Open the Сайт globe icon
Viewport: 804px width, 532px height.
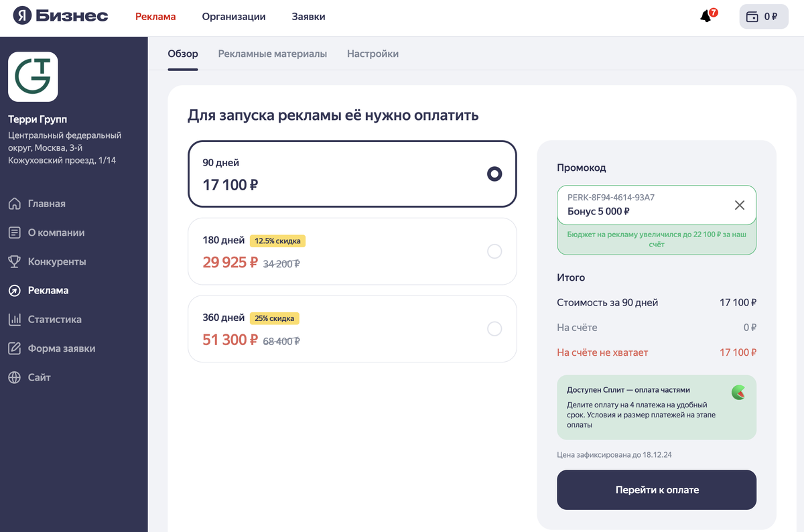tap(14, 377)
